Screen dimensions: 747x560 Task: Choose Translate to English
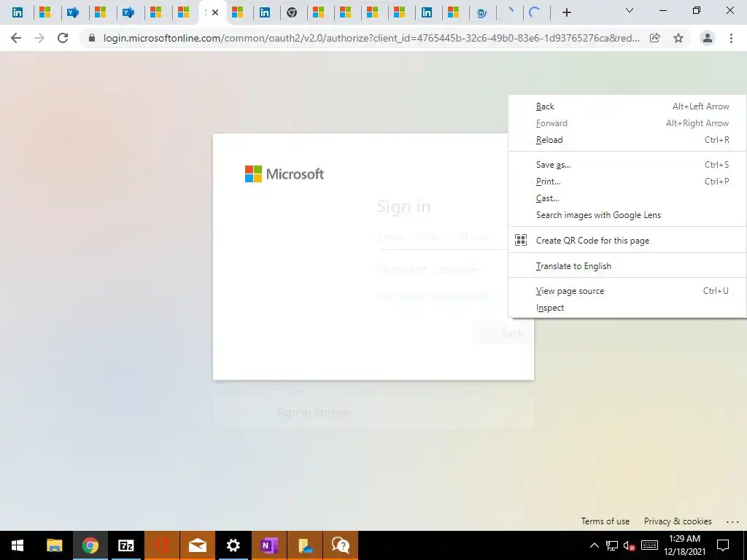pyautogui.click(x=627, y=265)
